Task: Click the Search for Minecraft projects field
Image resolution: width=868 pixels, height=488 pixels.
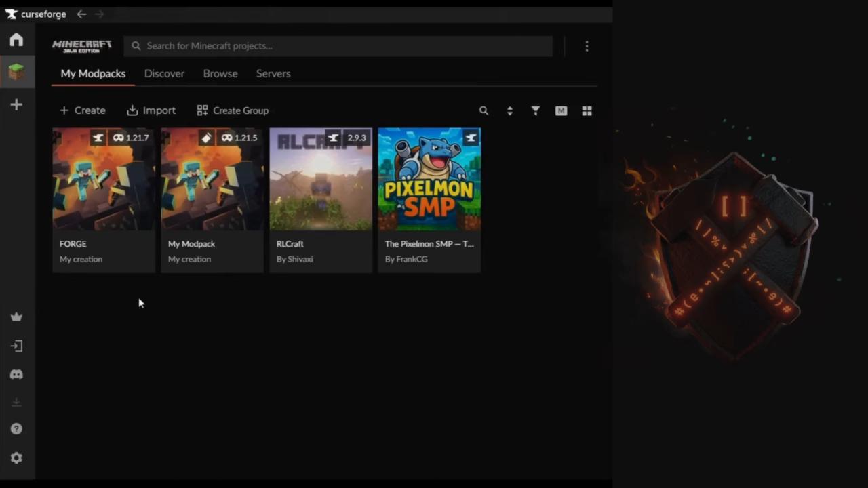Action: tap(339, 46)
